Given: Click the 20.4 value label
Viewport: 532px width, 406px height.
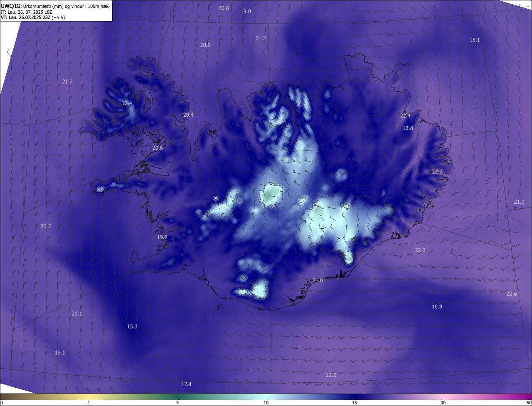Looking at the screenshot, I should (188, 115).
